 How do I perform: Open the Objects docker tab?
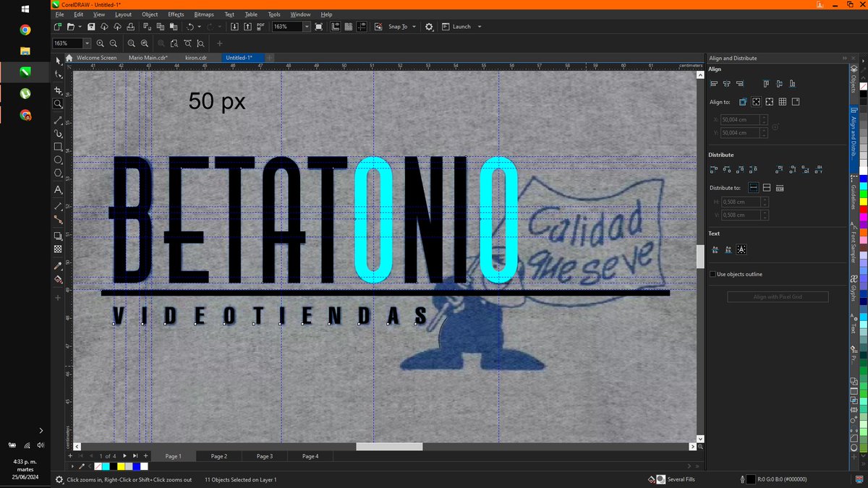click(x=854, y=81)
